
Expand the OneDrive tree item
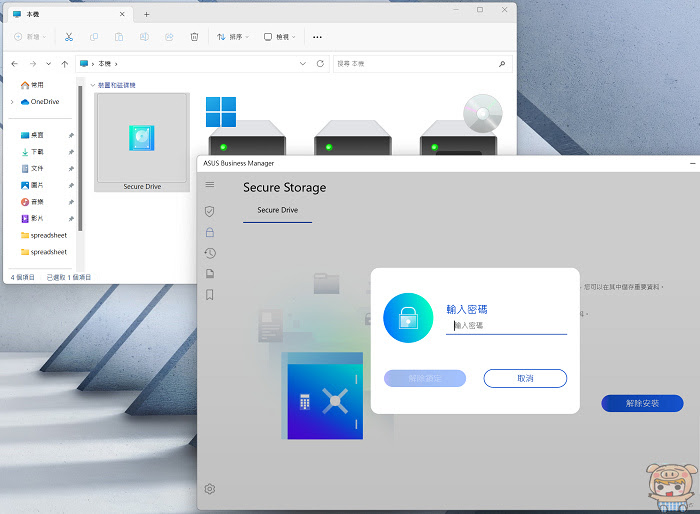12,102
